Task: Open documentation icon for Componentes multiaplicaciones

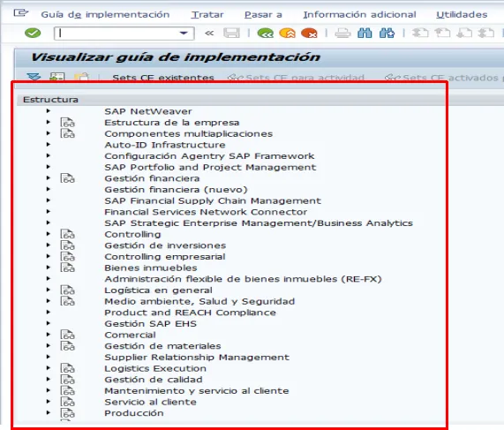Action: tap(67, 133)
